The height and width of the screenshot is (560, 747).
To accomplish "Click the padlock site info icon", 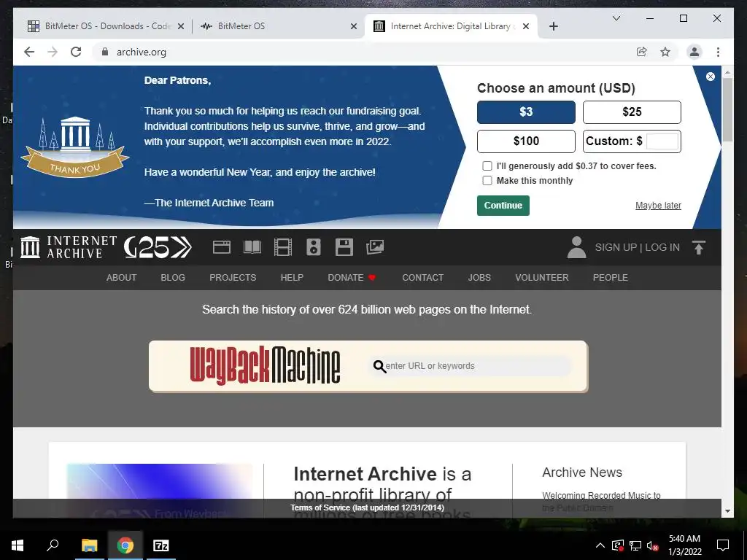I will point(105,52).
